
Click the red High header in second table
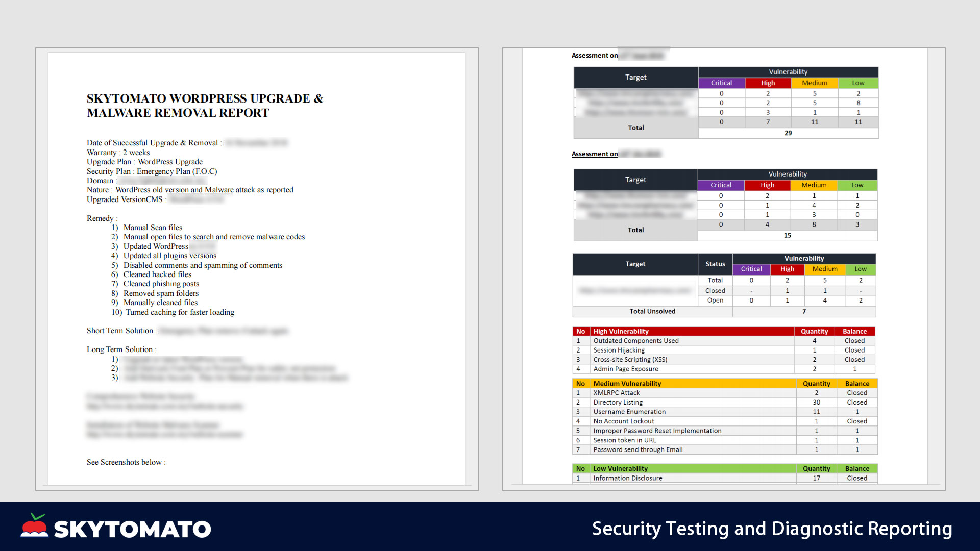[x=767, y=185]
